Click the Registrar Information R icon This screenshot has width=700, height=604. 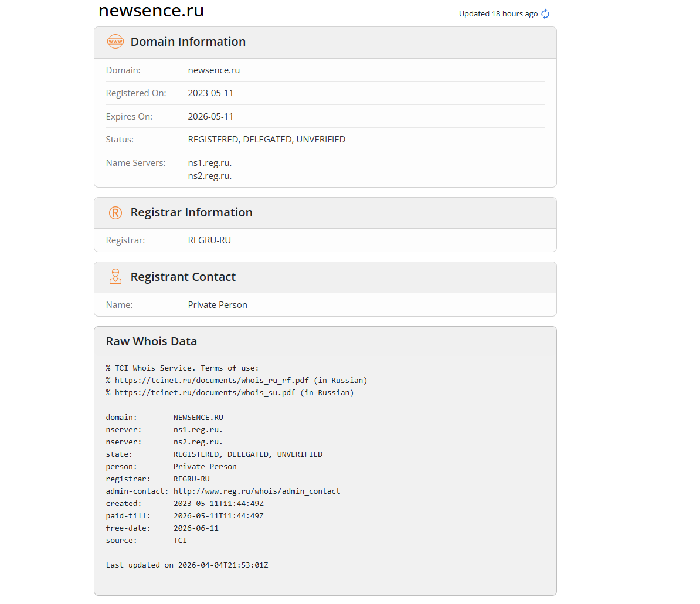pyautogui.click(x=115, y=213)
